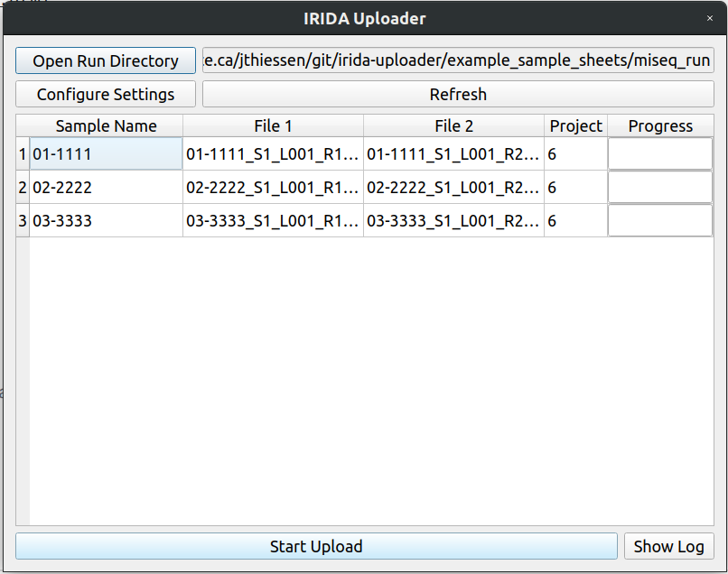The image size is (728, 574).
Task: Select sample name cell 02-2222
Action: point(107,187)
